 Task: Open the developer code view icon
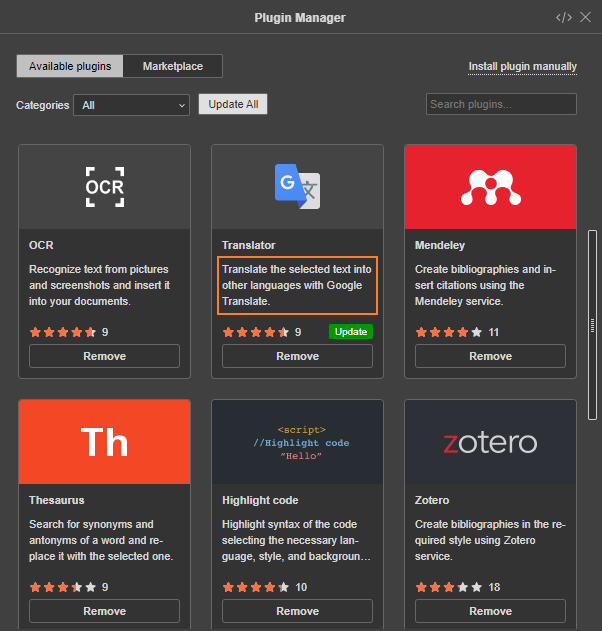[564, 17]
